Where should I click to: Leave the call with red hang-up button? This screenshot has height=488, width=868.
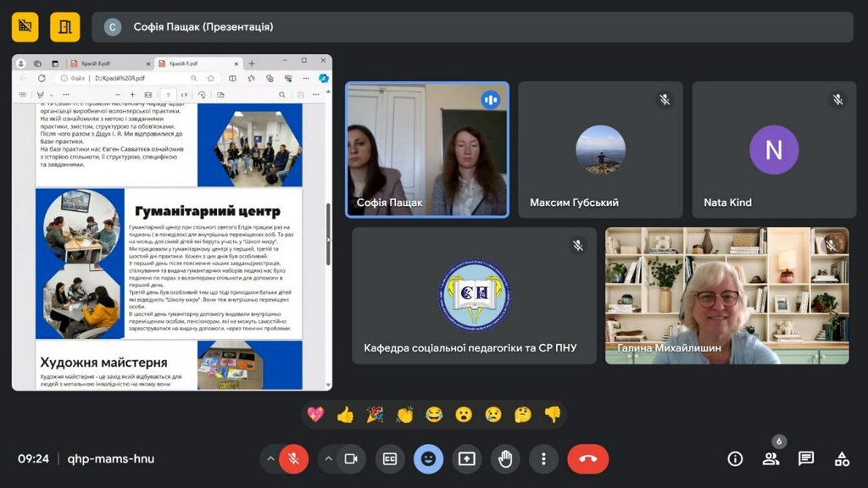(x=587, y=458)
